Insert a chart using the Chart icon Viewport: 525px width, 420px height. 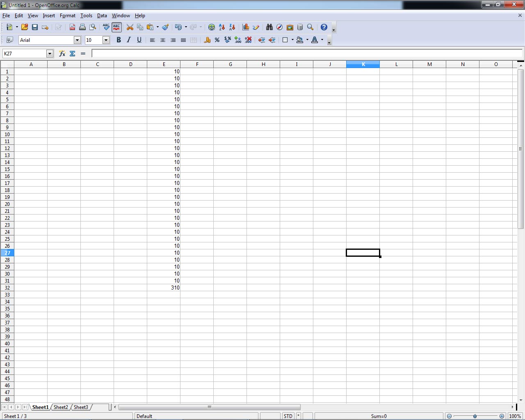[246, 27]
